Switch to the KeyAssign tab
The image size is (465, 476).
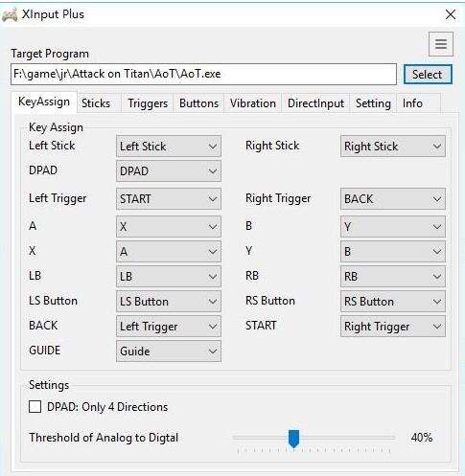click(44, 102)
